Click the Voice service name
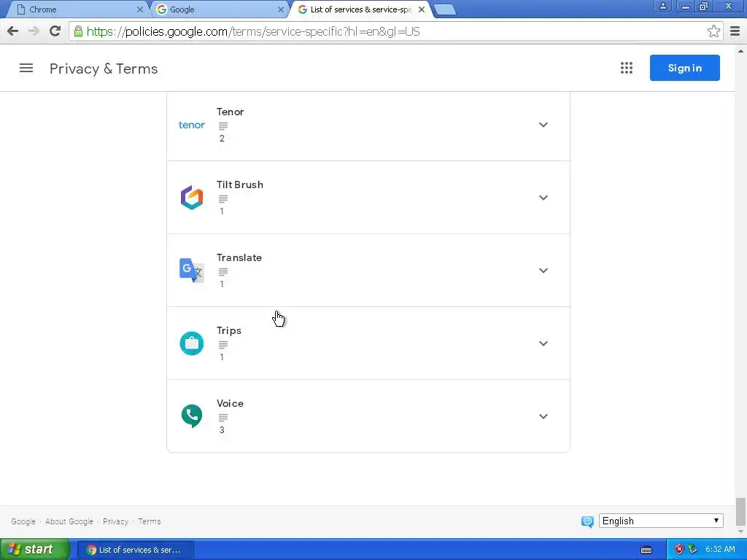This screenshot has width=747, height=560. click(230, 403)
